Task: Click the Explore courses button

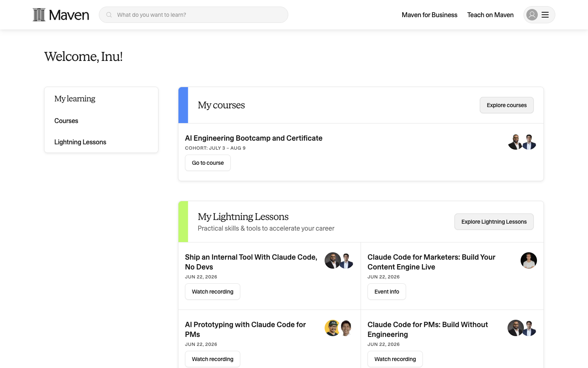Action: 507,105
